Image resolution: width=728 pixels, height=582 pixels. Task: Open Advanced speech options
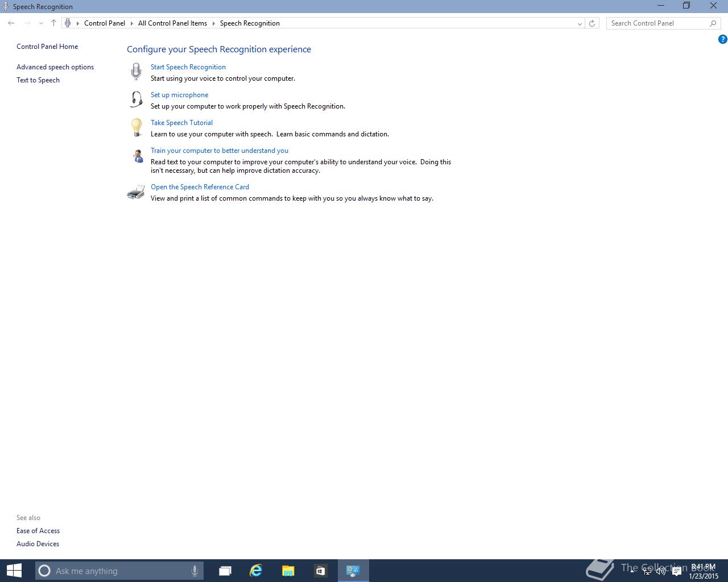point(55,67)
